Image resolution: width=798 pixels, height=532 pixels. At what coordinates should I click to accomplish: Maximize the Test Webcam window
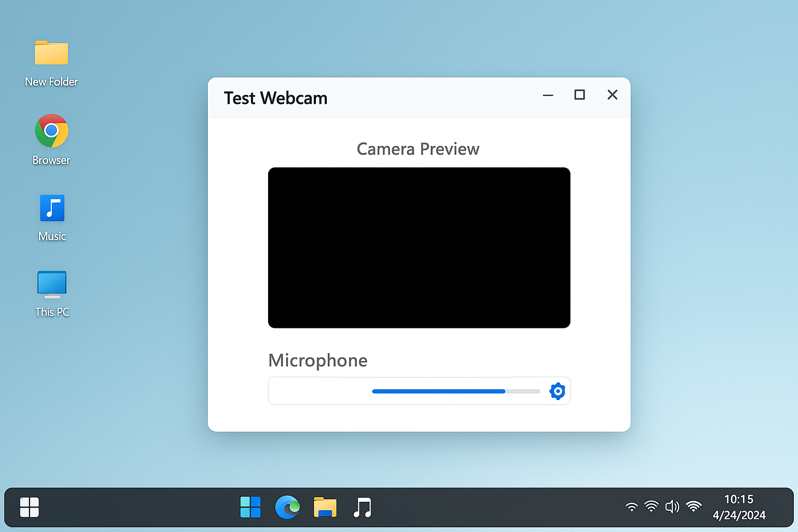click(x=580, y=95)
